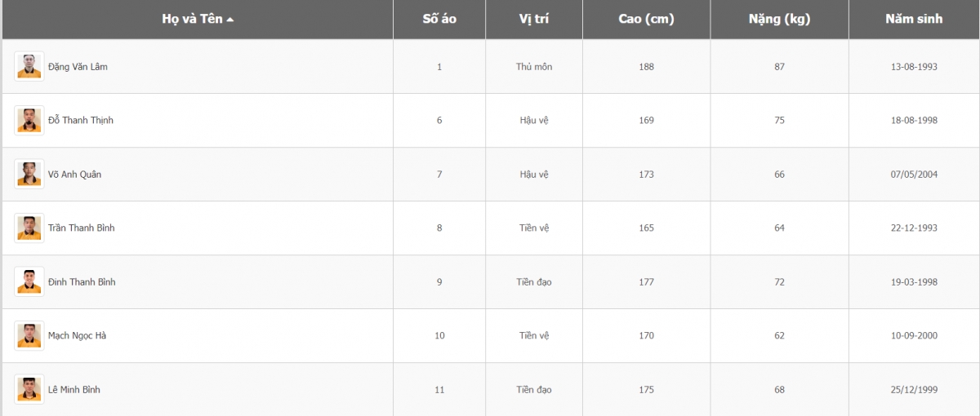Image resolution: width=980 pixels, height=416 pixels.
Task: Sort by Năm sinh column header
Action: point(914,19)
